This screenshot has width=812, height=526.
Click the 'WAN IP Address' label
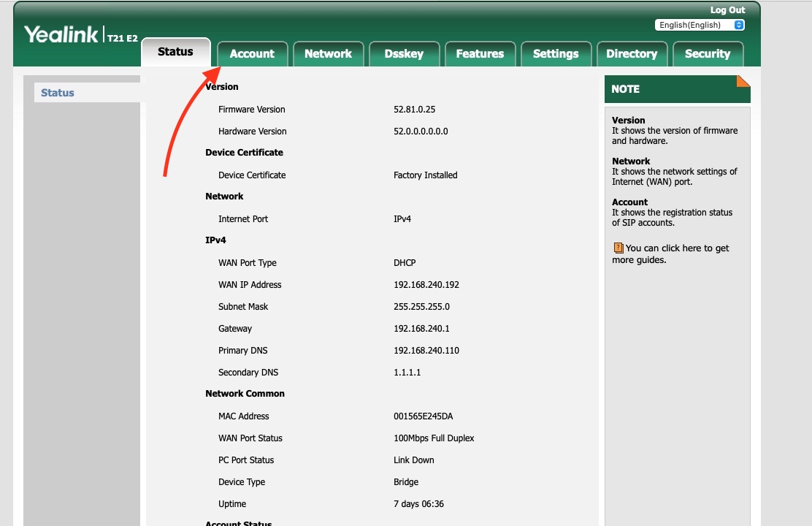pyautogui.click(x=250, y=284)
